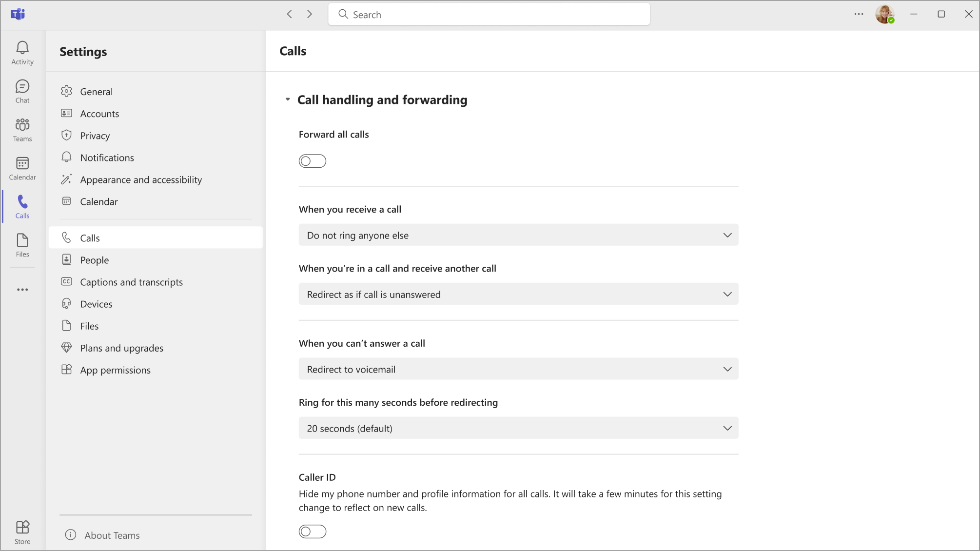980x551 pixels.
Task: Click the Calendar icon in sidebar
Action: click(21, 168)
